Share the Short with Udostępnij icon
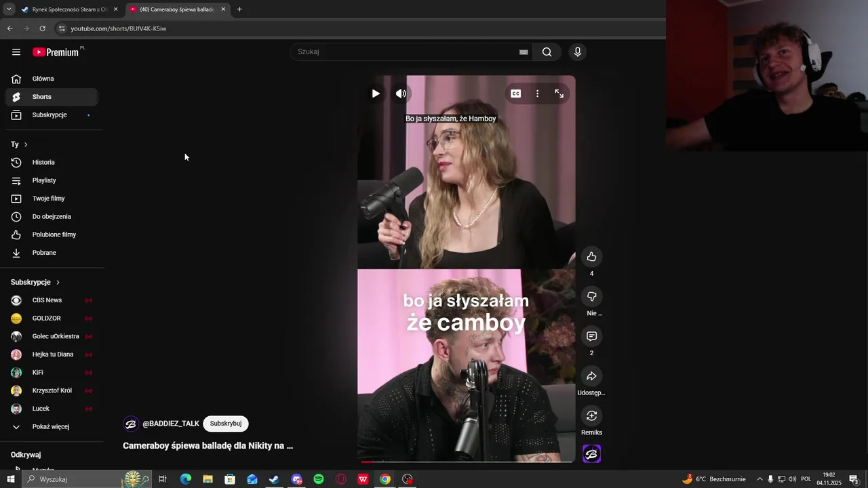The width and height of the screenshot is (868, 488). click(x=591, y=376)
